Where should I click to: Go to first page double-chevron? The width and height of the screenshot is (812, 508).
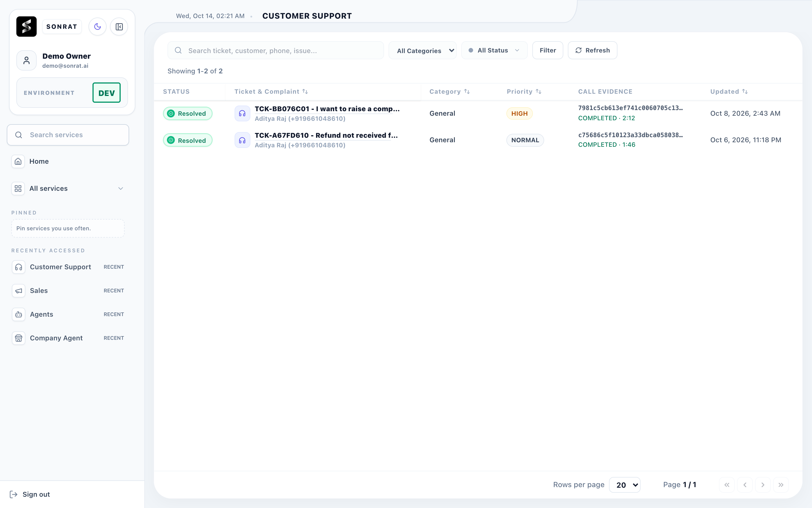pos(727,485)
